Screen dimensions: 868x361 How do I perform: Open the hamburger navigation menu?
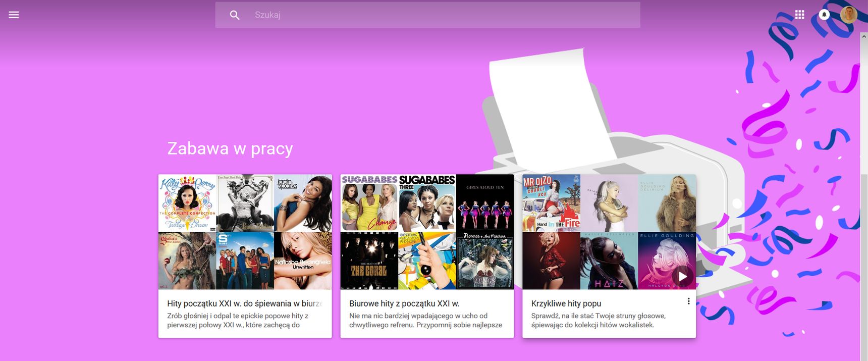point(14,15)
